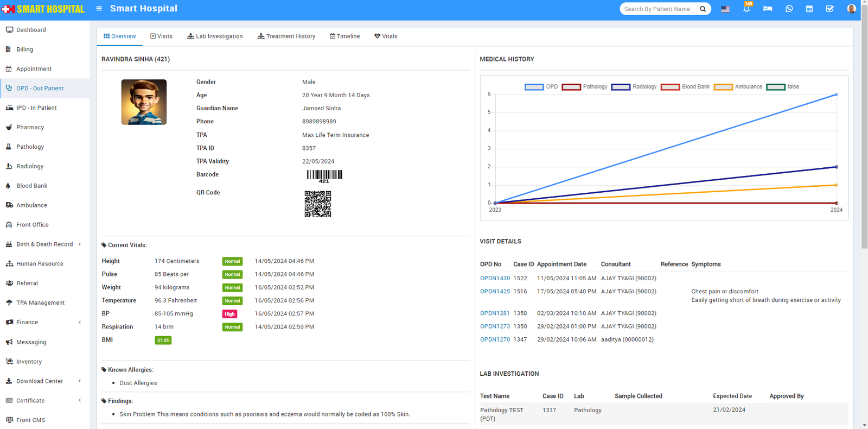Screen dimensions: 868x429
Task: Click the Blood Bank legend color swatch
Action: (x=670, y=87)
